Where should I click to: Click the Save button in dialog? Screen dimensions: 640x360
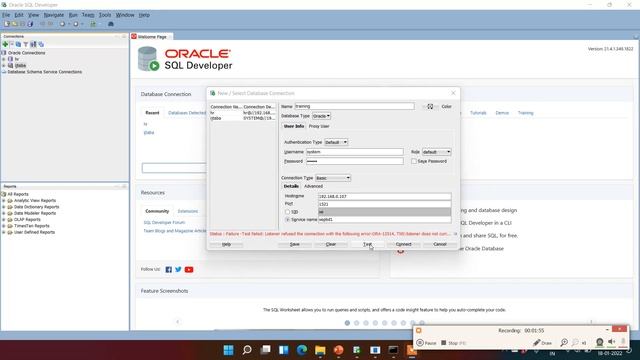coord(295,244)
